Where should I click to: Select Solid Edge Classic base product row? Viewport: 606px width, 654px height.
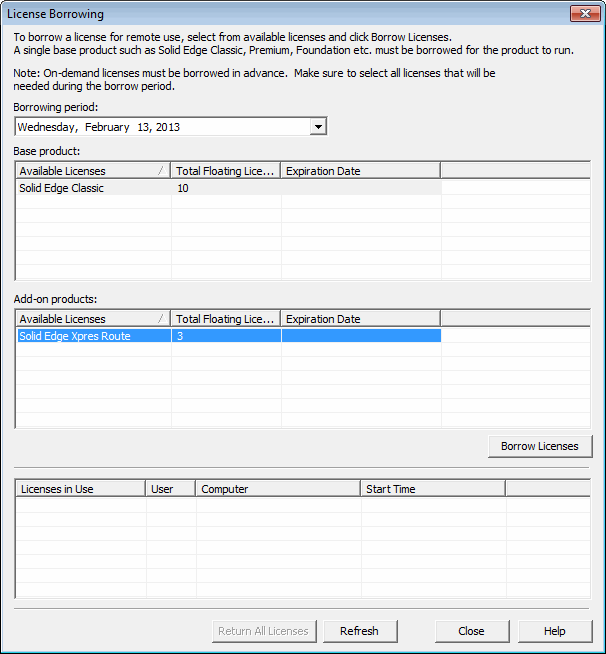(229, 188)
